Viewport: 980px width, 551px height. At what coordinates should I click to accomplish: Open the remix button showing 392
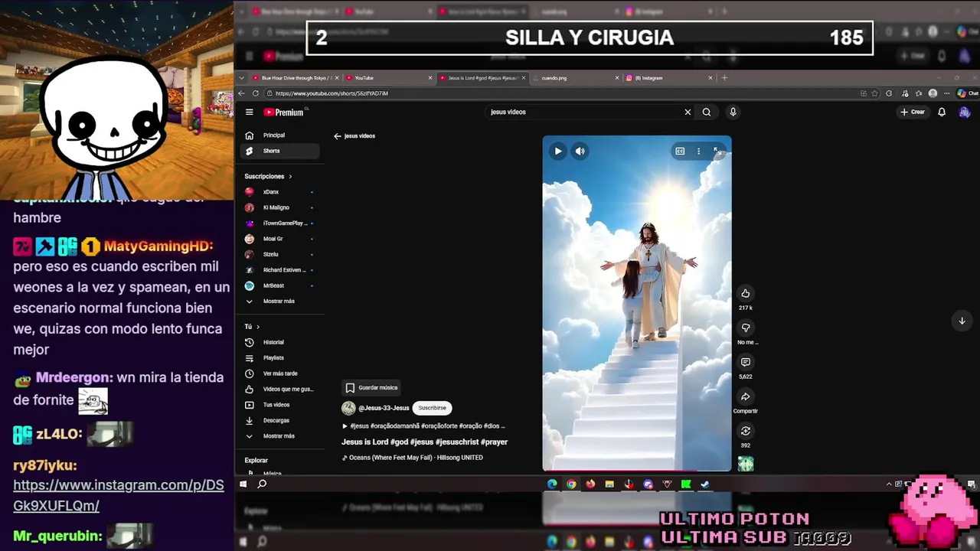pos(745,431)
